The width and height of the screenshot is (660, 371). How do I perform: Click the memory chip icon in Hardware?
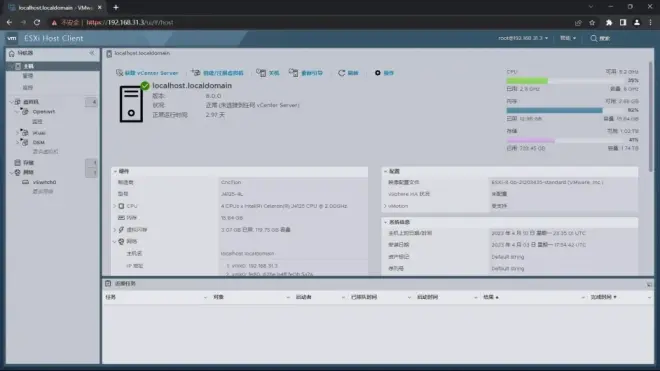[121, 218]
